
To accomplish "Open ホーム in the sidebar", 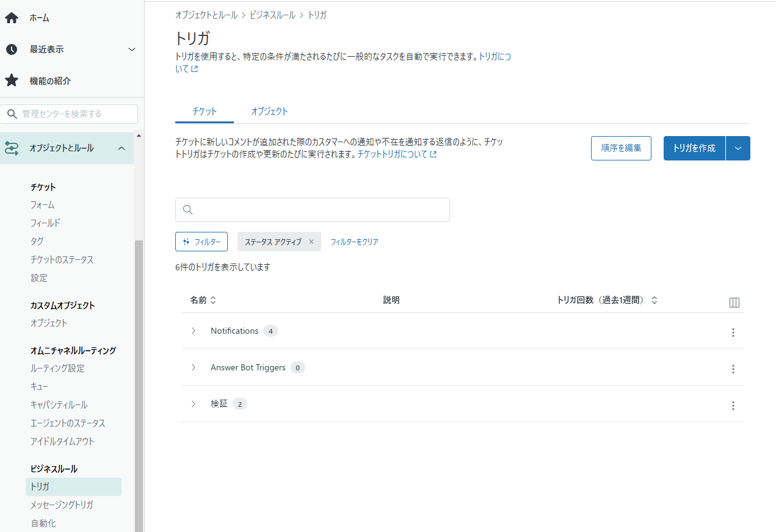I will [x=40, y=18].
